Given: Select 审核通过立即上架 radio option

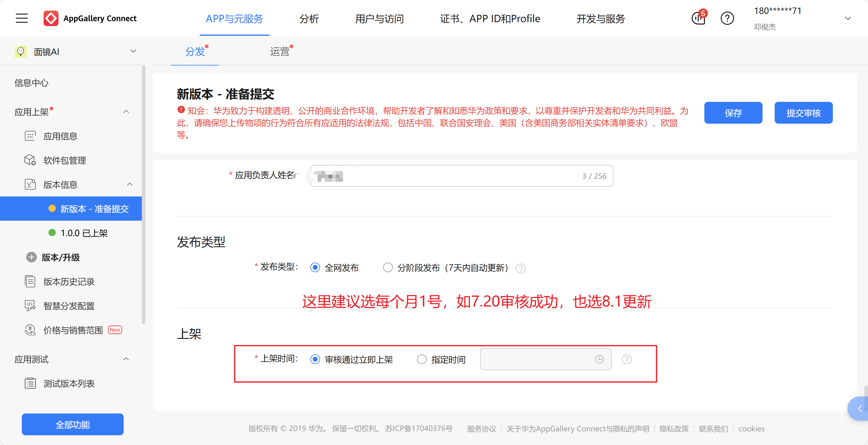Looking at the screenshot, I should tap(315, 360).
